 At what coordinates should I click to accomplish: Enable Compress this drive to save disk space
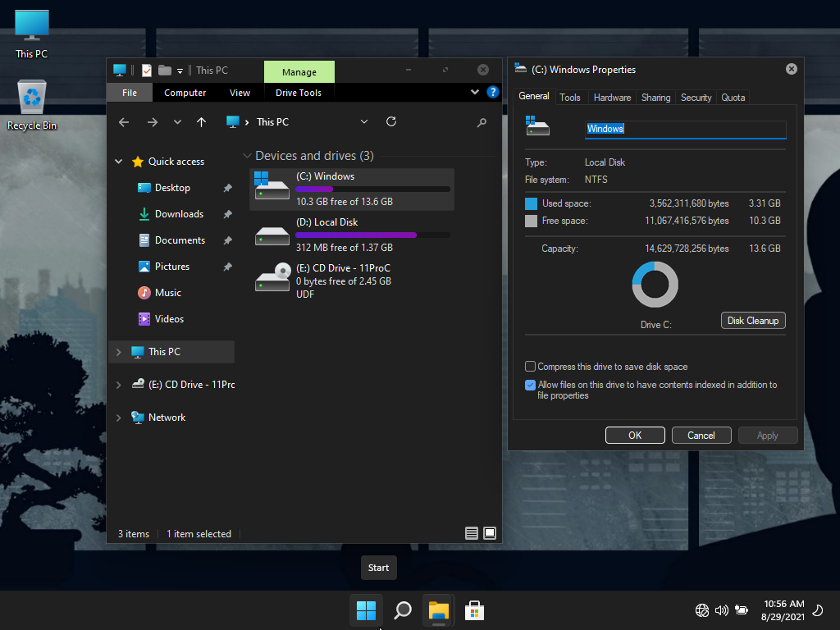click(531, 367)
